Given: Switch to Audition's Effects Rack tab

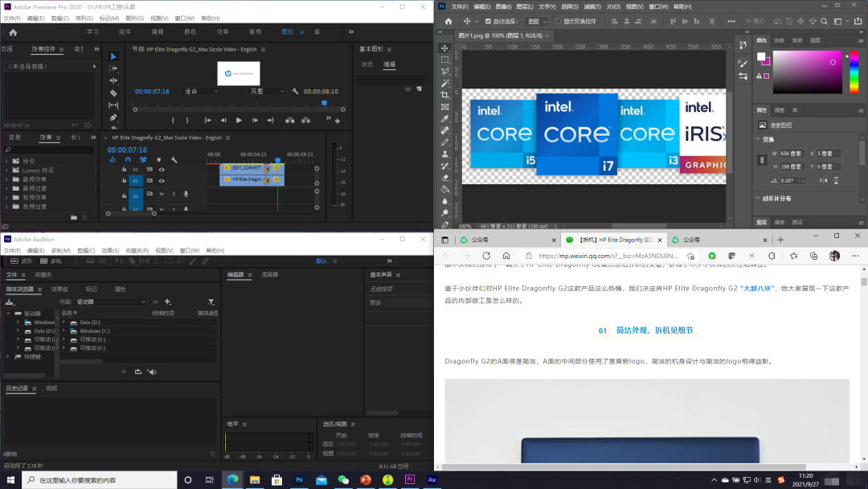Looking at the screenshot, I should click(59, 289).
